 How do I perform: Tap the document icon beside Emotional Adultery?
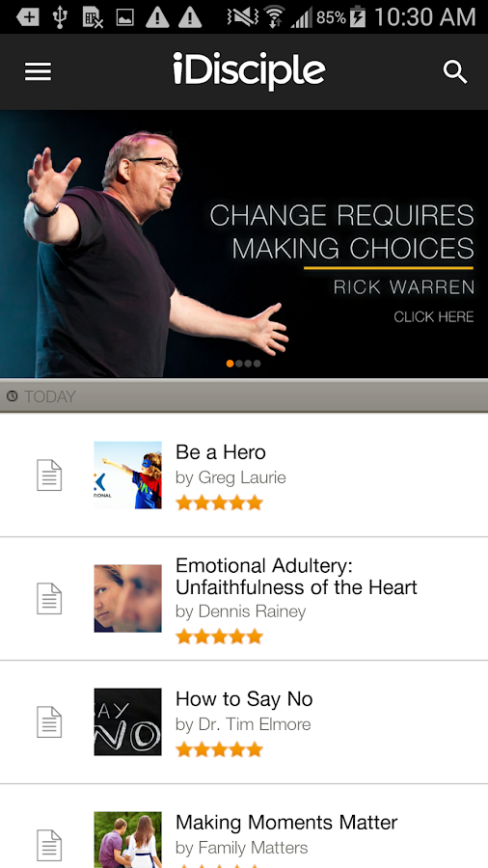pos(48,598)
